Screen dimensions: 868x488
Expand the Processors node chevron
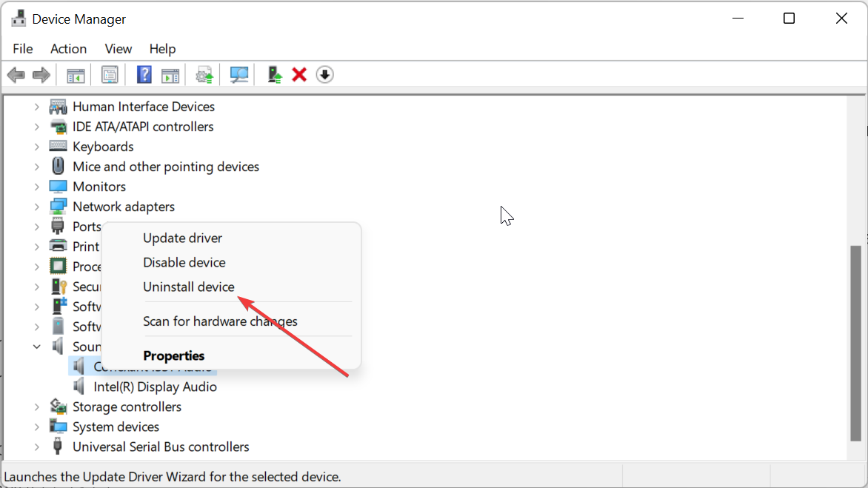pyautogui.click(x=36, y=266)
